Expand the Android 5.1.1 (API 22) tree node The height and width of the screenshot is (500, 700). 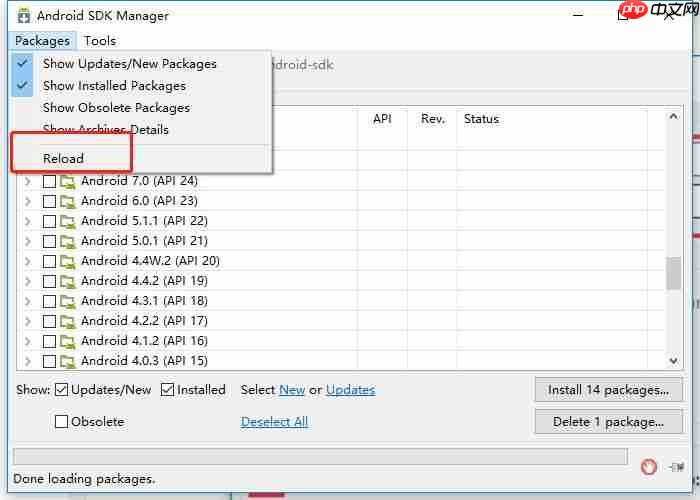coord(28,221)
